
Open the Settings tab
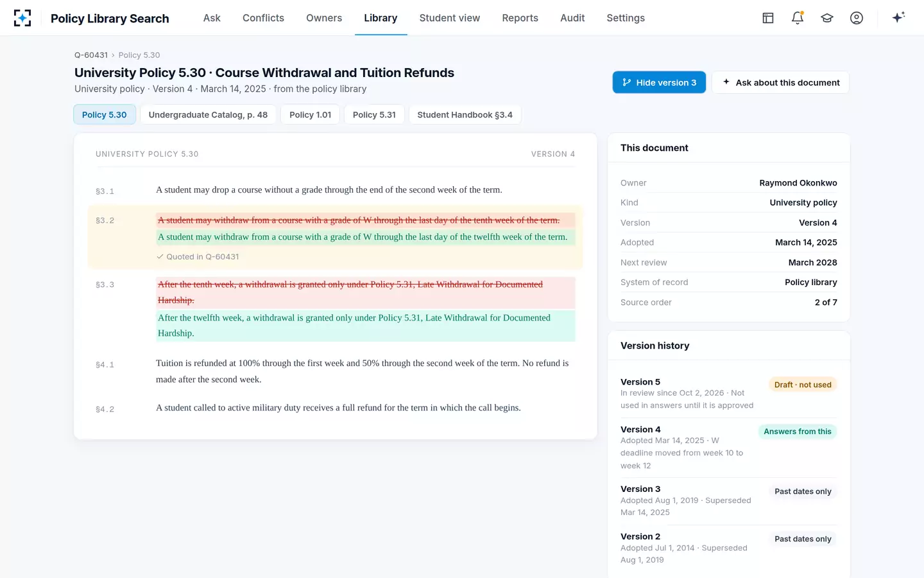tap(626, 18)
